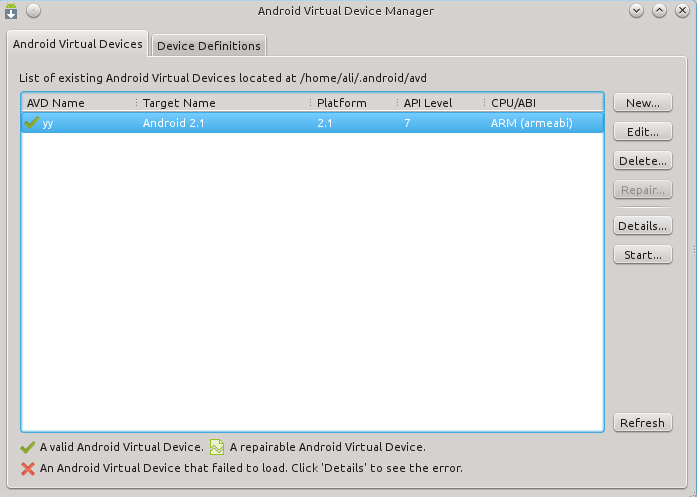
Task: Show Details... of the yy device
Action: point(642,226)
